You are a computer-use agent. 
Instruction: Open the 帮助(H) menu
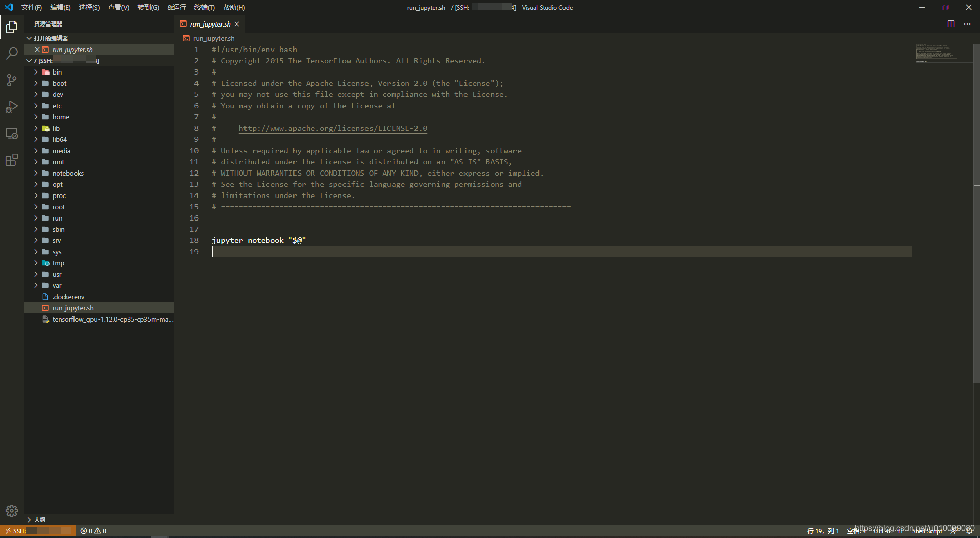234,7
